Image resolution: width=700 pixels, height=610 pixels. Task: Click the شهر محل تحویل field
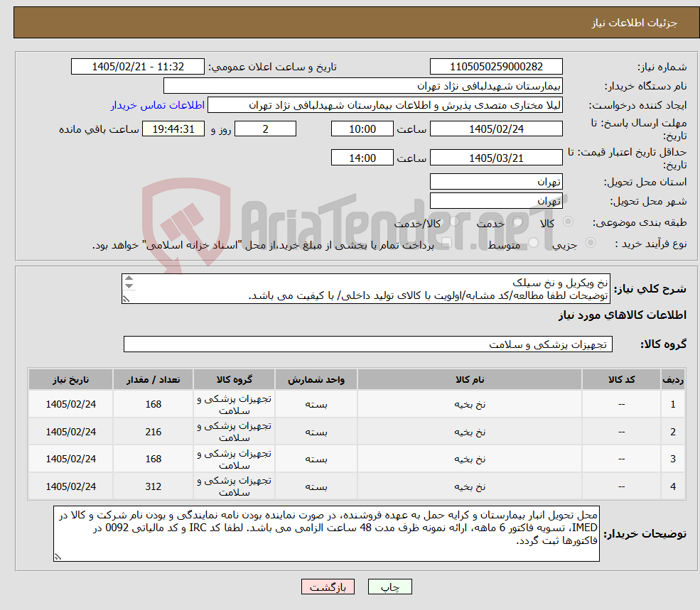[x=496, y=201]
